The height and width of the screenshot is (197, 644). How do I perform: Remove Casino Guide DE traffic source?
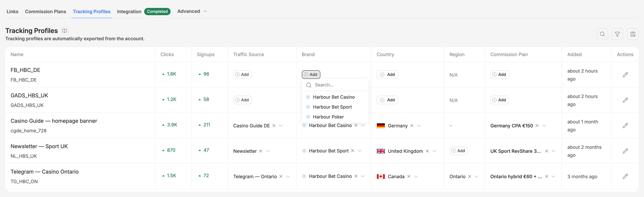pyautogui.click(x=274, y=126)
